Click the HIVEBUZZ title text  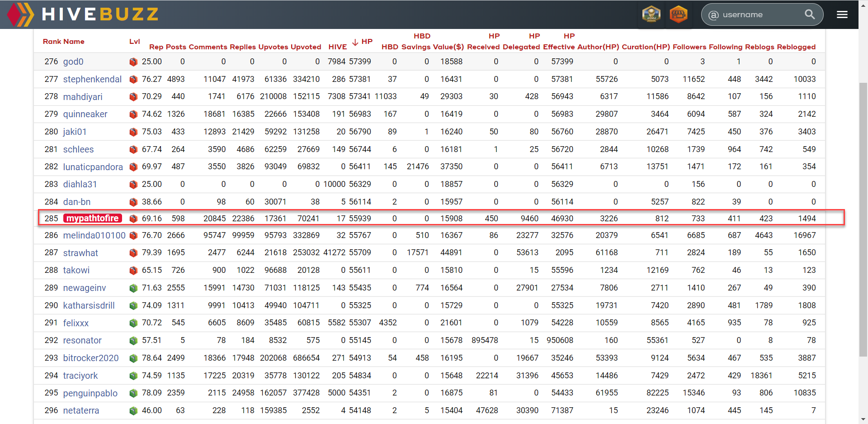100,14
